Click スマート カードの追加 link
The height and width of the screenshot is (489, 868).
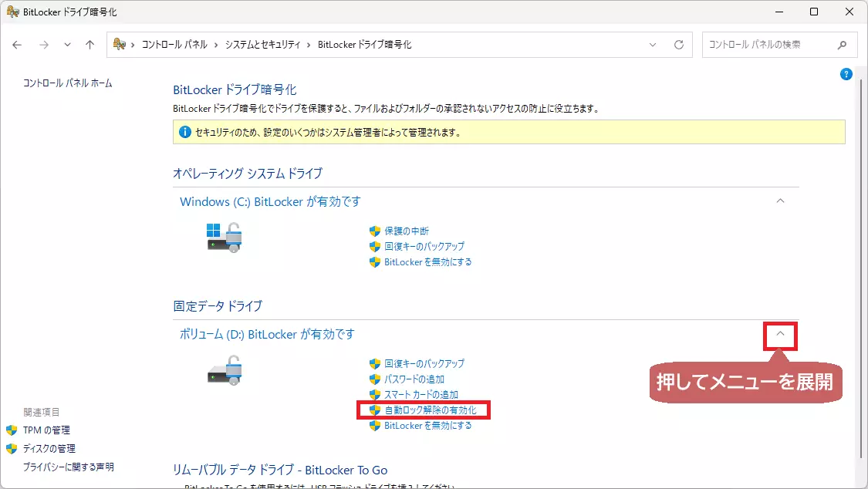[420, 395]
